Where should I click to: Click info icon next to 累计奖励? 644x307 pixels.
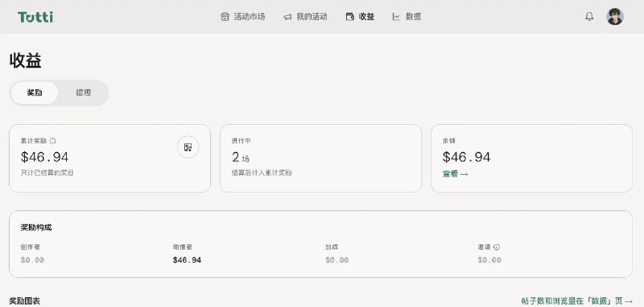point(52,141)
